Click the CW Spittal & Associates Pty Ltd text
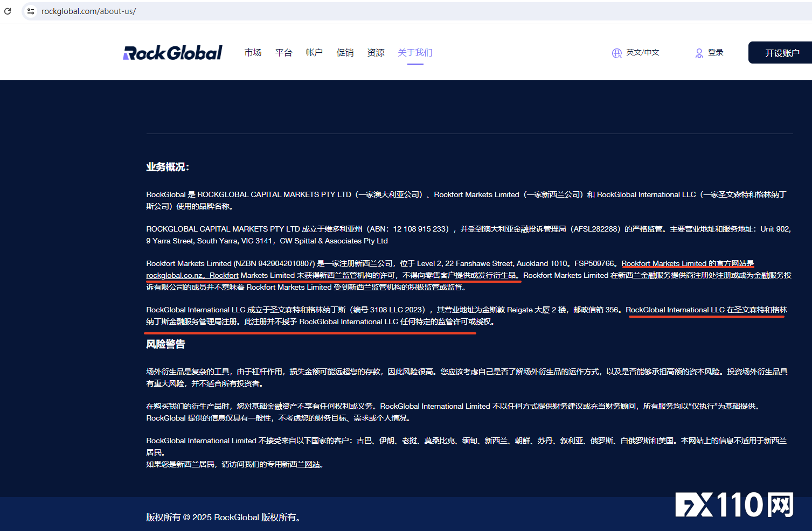 click(334, 241)
